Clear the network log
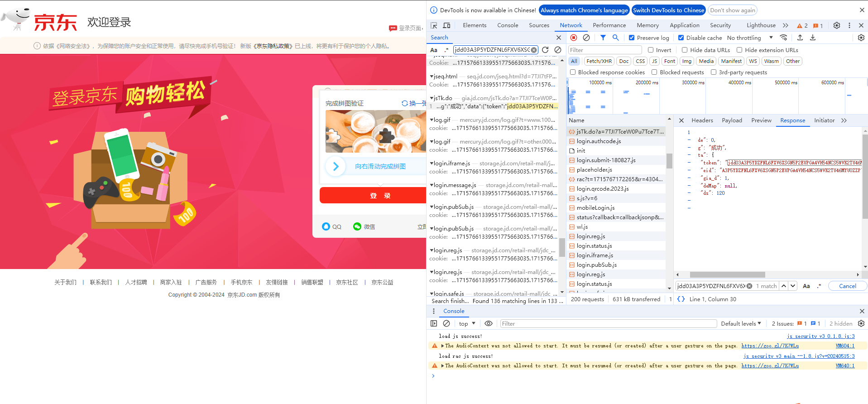This screenshot has width=868, height=404. click(x=586, y=38)
